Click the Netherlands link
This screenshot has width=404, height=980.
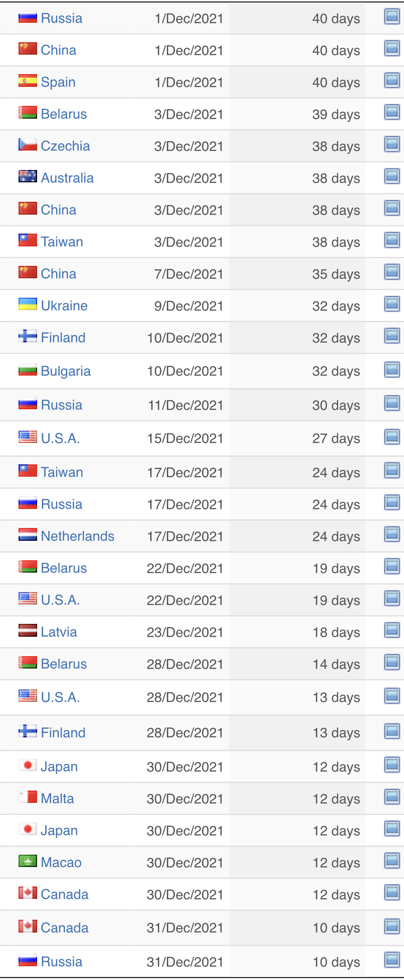pyautogui.click(x=77, y=536)
